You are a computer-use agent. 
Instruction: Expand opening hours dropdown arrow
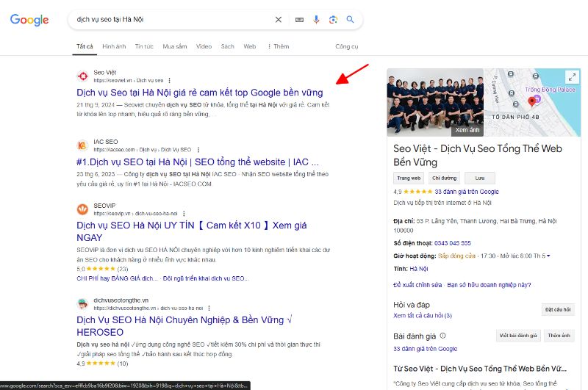(548, 256)
